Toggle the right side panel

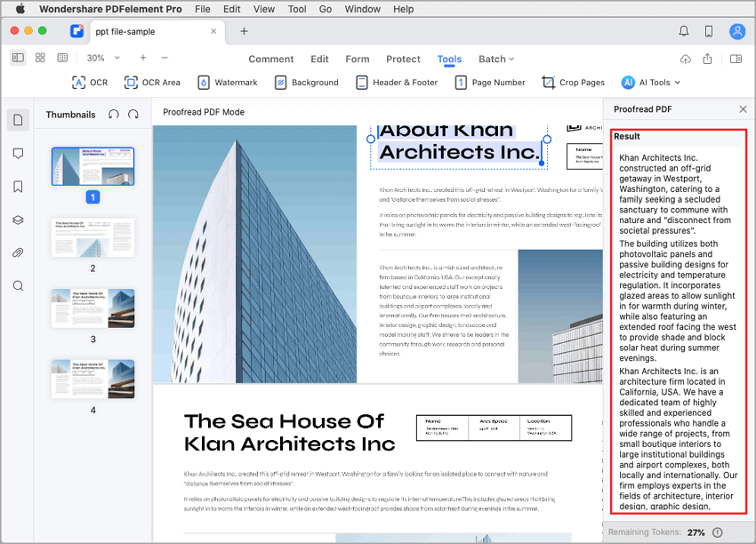tap(736, 59)
